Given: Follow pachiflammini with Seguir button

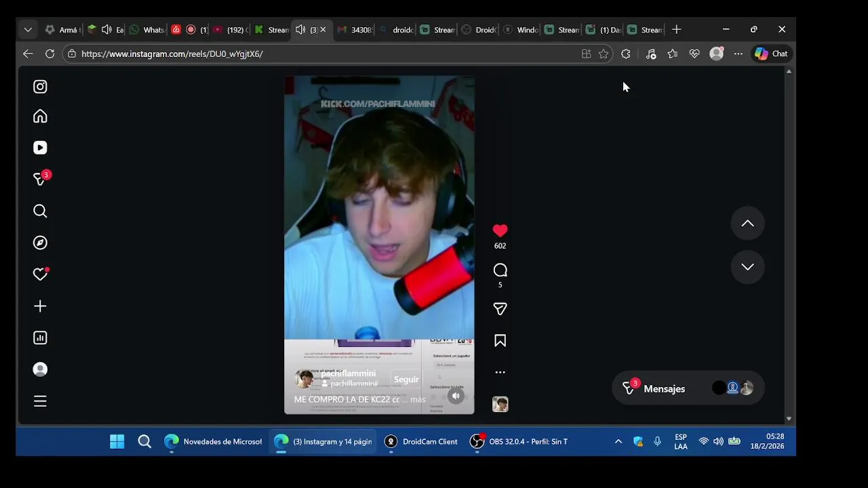Looking at the screenshot, I should [406, 380].
